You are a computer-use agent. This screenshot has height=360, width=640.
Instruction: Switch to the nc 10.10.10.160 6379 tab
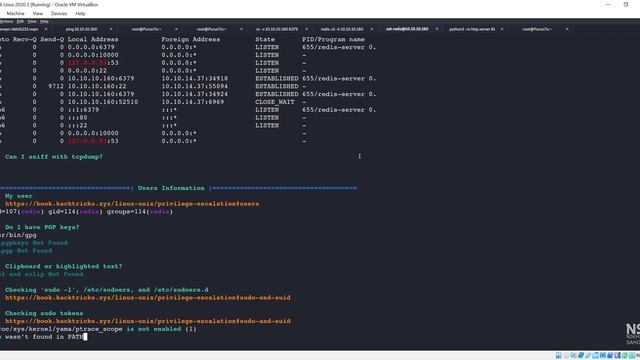click(277, 29)
